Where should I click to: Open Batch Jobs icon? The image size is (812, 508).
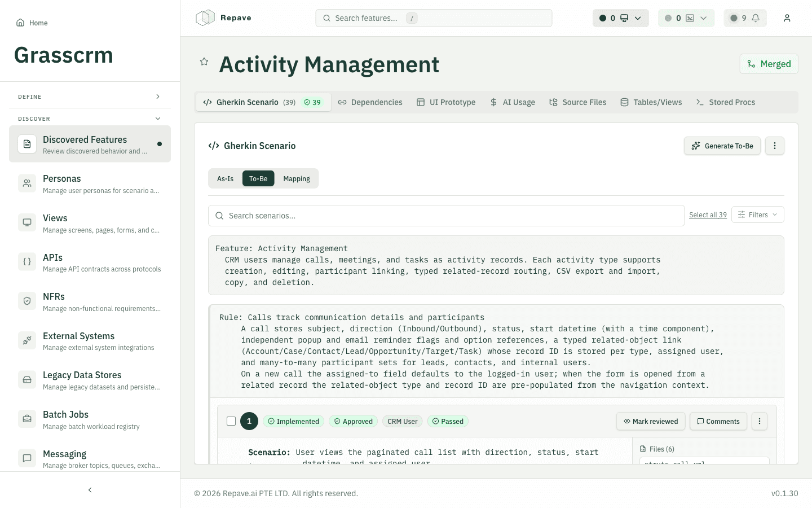tap(27, 419)
